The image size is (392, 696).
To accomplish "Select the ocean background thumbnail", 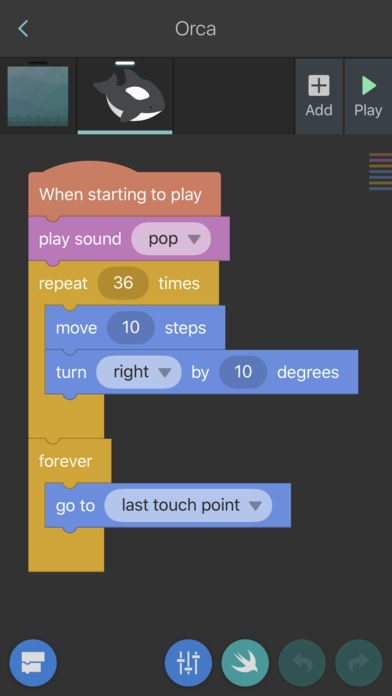I will coord(38,96).
